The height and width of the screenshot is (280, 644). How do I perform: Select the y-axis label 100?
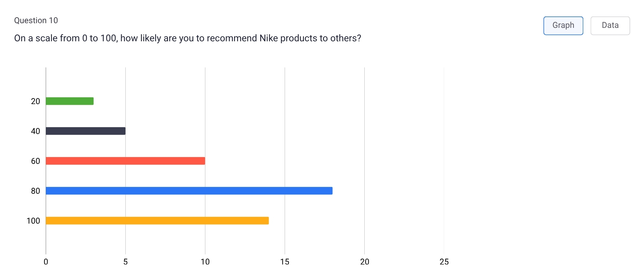tap(33, 221)
